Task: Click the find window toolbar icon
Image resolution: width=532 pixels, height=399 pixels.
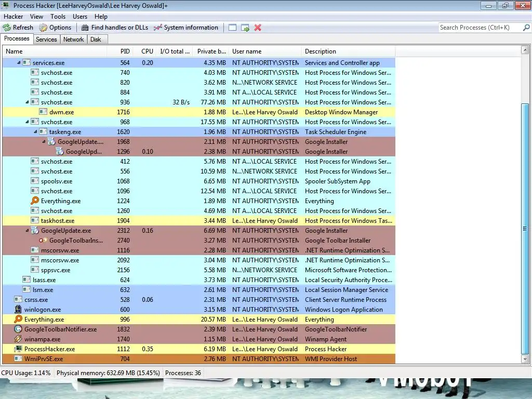Action: pos(232,28)
